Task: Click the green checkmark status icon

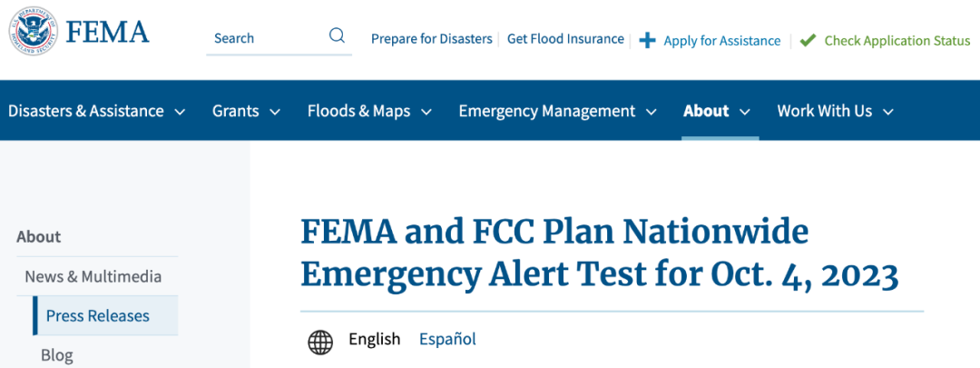Action: [x=808, y=40]
